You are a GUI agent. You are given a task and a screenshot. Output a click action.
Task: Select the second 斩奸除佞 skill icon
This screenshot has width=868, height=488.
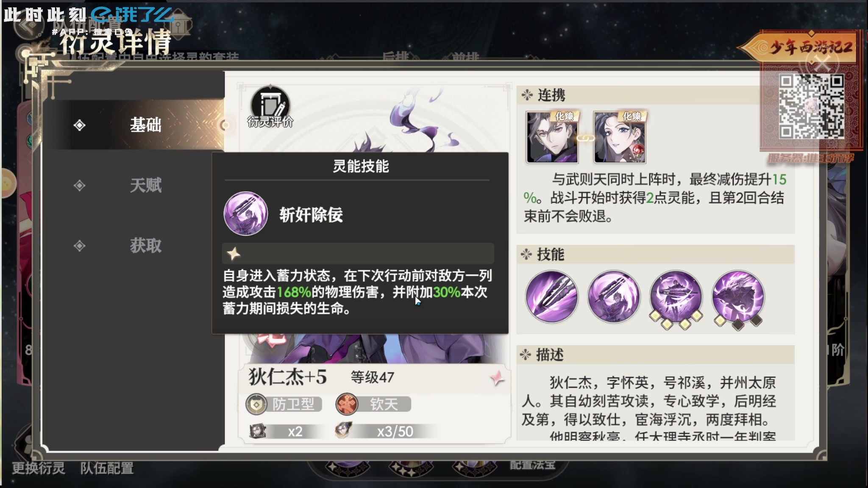point(613,297)
